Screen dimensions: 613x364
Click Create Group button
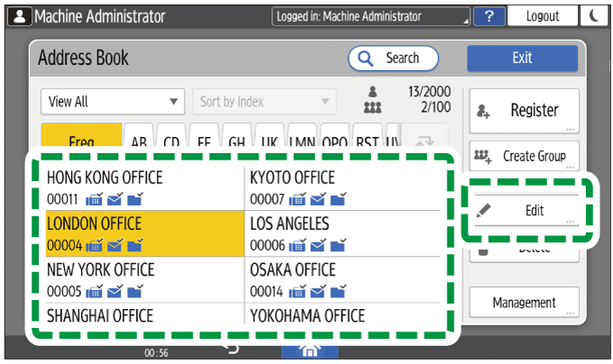point(524,156)
